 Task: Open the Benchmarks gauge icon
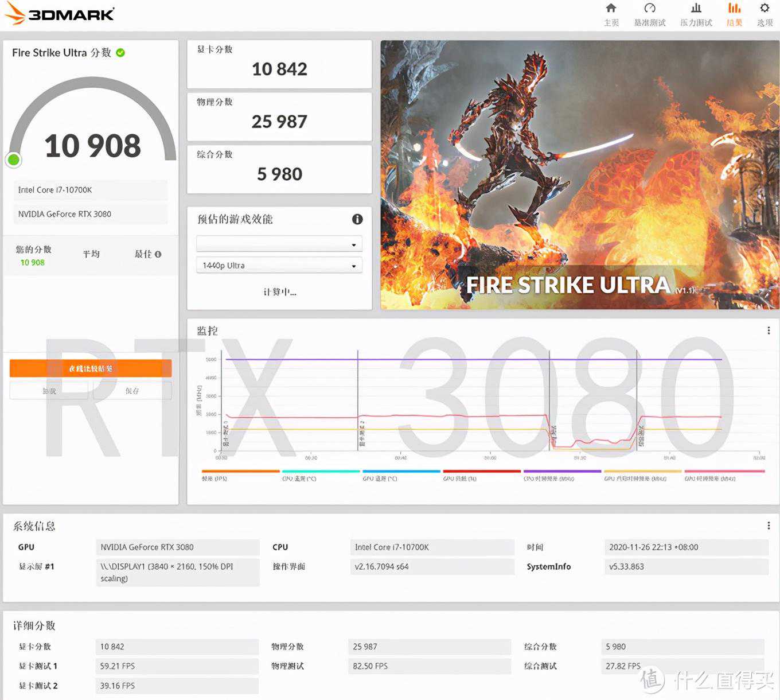(x=649, y=9)
